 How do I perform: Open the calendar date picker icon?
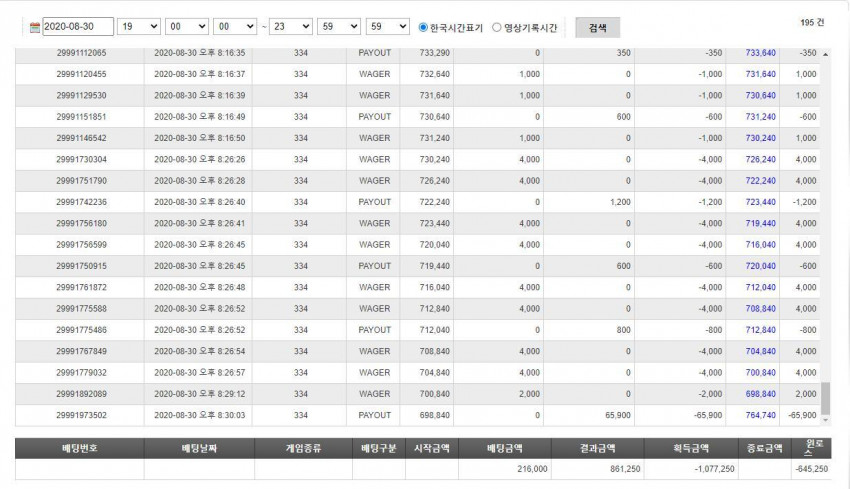[x=35, y=27]
